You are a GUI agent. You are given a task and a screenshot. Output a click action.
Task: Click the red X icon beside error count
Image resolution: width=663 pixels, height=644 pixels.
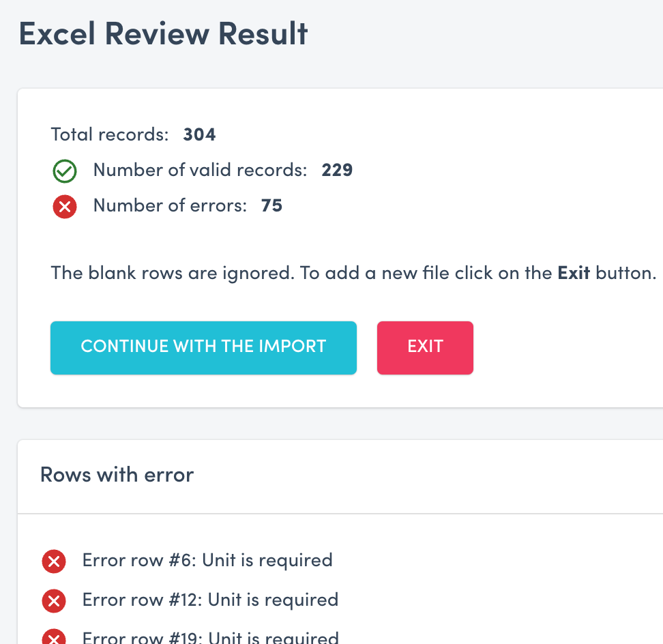click(x=64, y=207)
